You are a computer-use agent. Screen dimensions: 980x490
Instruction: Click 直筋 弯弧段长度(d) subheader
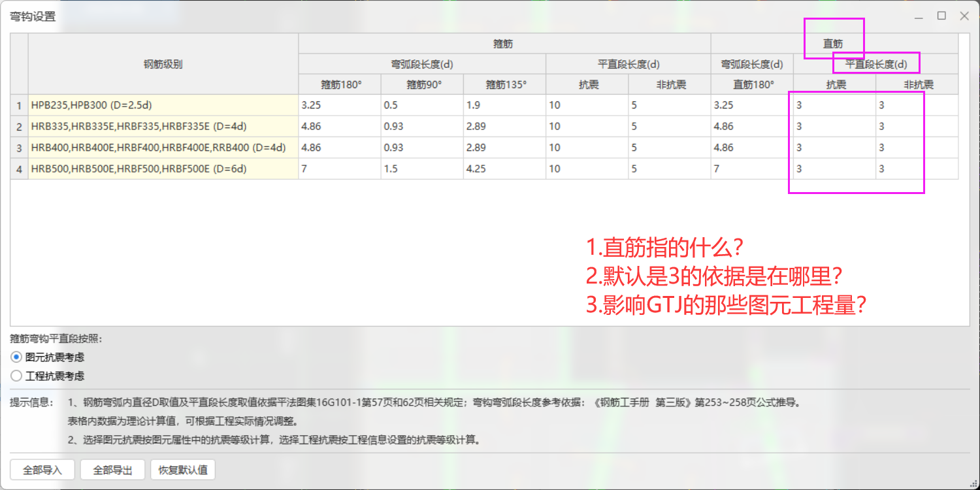pyautogui.click(x=752, y=64)
